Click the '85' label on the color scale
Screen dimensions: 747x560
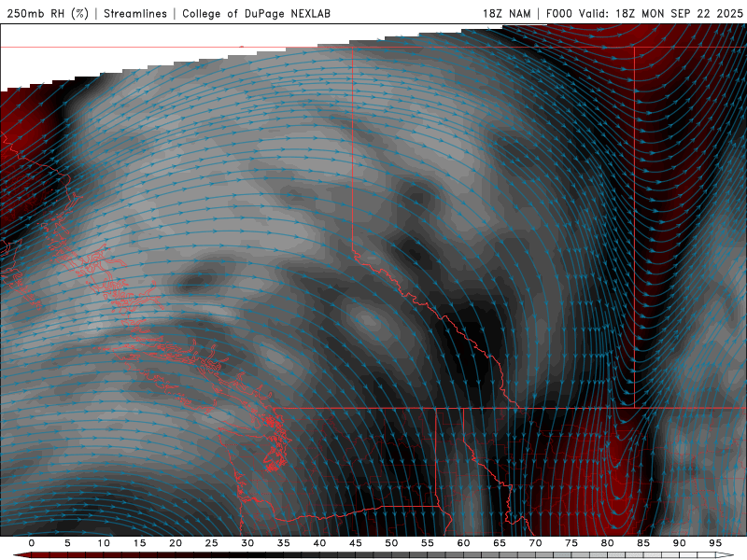(643, 543)
